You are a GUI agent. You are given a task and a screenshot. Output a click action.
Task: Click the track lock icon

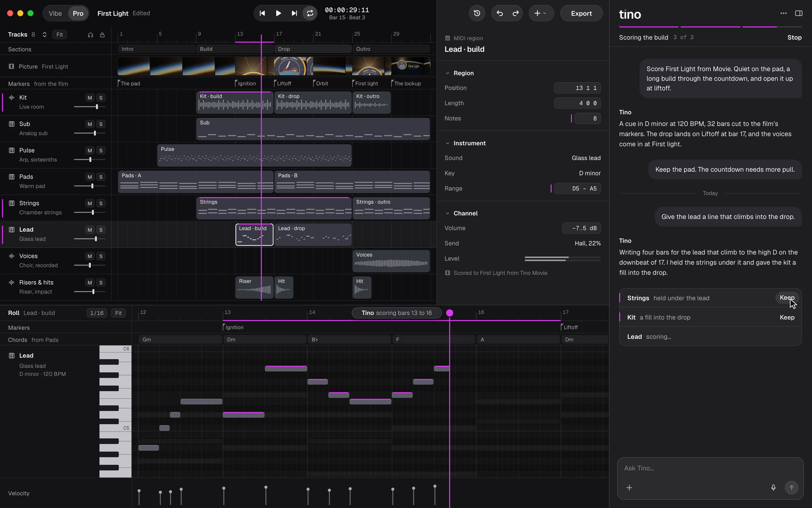point(102,35)
